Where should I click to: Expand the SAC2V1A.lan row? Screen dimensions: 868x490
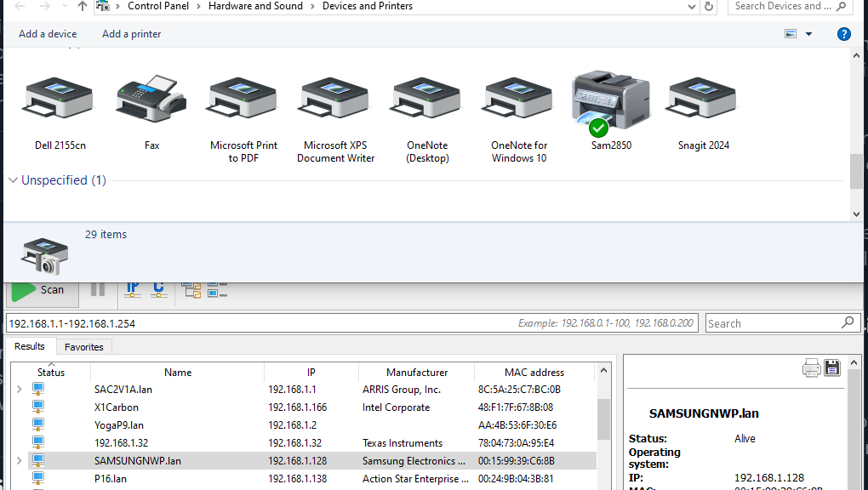click(x=20, y=390)
